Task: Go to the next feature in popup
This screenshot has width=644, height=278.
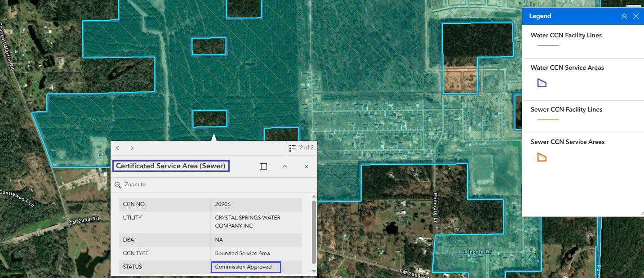Action: click(132, 148)
